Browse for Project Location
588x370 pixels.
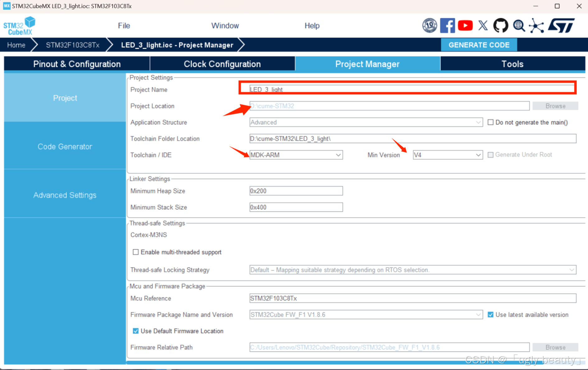(x=555, y=106)
